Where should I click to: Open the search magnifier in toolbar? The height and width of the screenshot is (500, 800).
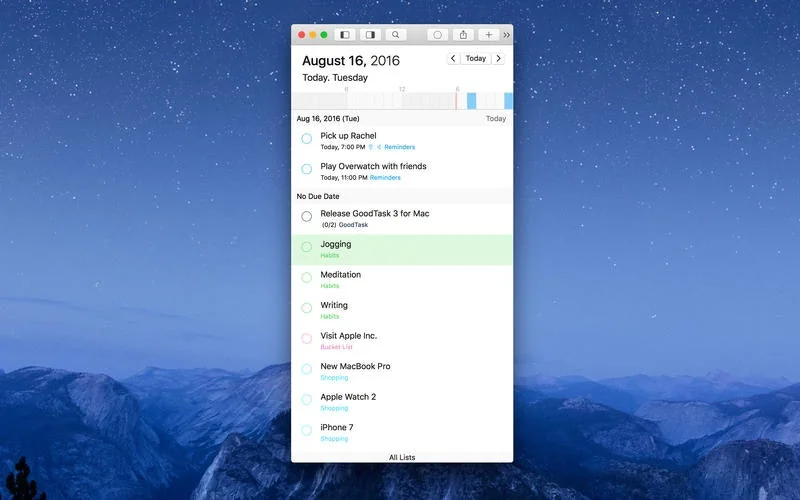(396, 35)
